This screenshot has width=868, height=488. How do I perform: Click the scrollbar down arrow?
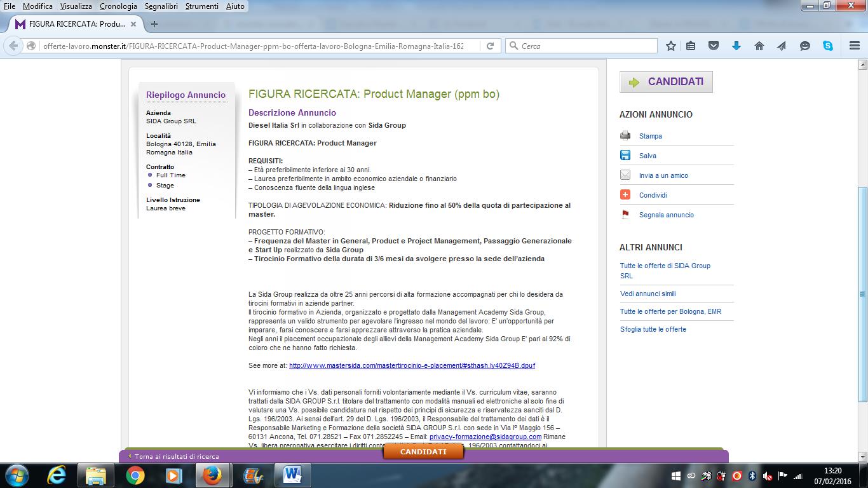tap(862, 456)
